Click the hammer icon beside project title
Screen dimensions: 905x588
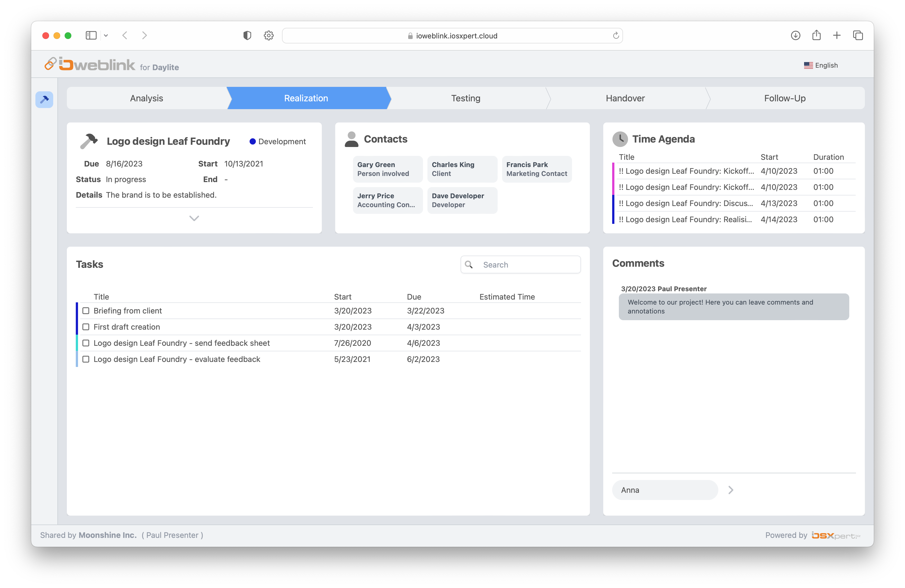(89, 141)
